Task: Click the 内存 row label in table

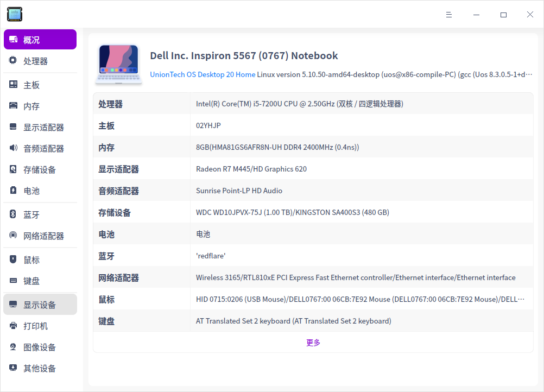Action: (106, 148)
